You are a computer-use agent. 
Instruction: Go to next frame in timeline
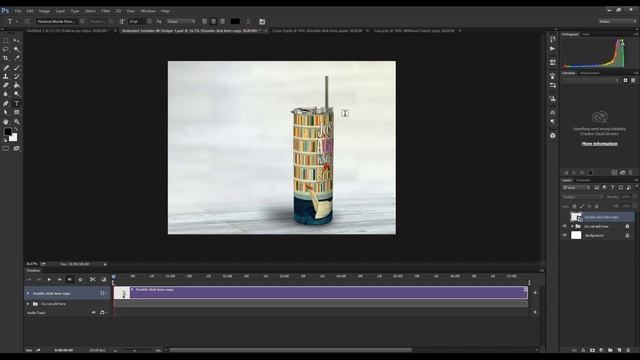click(60, 280)
